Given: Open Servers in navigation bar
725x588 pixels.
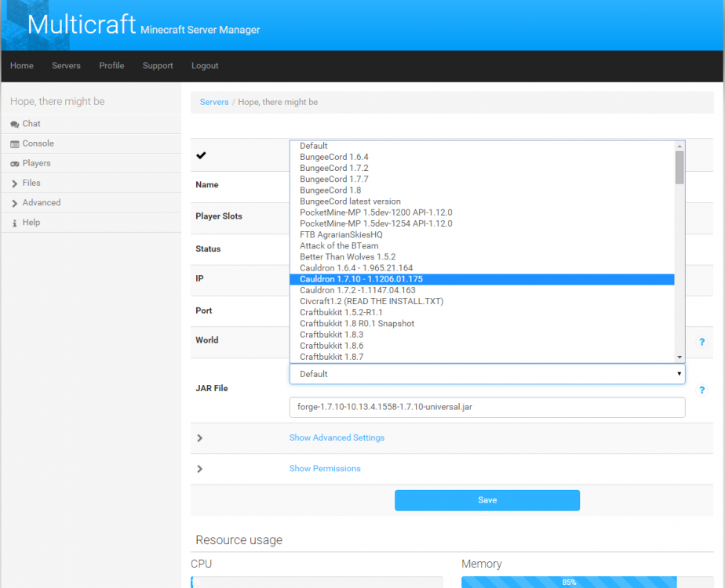Looking at the screenshot, I should point(66,66).
